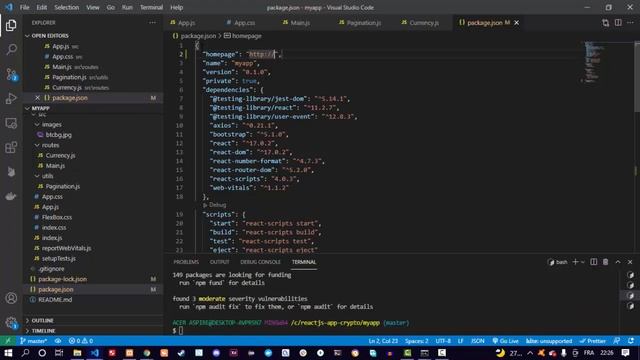Open the Accounts menu icon
The width and height of the screenshot is (640, 360).
coord(11,298)
